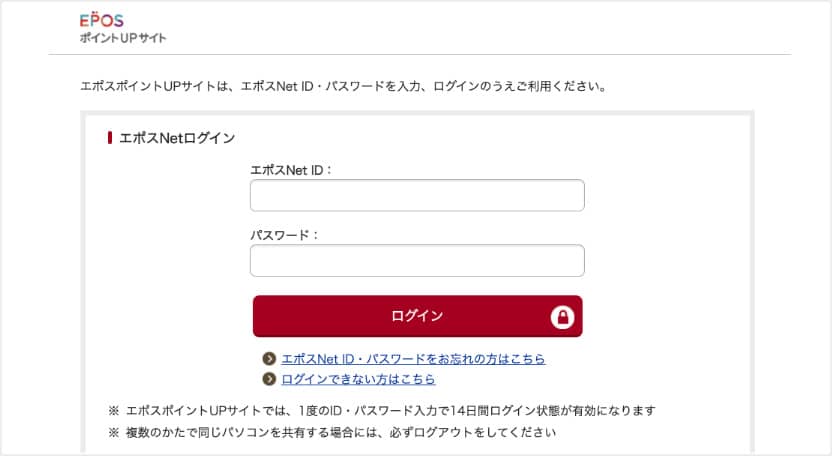Screen dimensions: 832x456
Task: Open the ログインできない方はこちら link
Action: (358, 380)
